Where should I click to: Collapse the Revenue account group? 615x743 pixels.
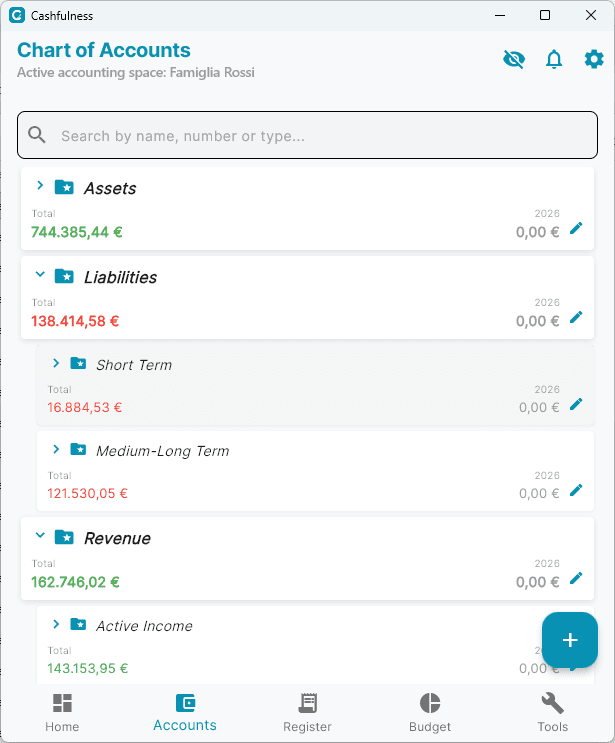pyautogui.click(x=40, y=536)
